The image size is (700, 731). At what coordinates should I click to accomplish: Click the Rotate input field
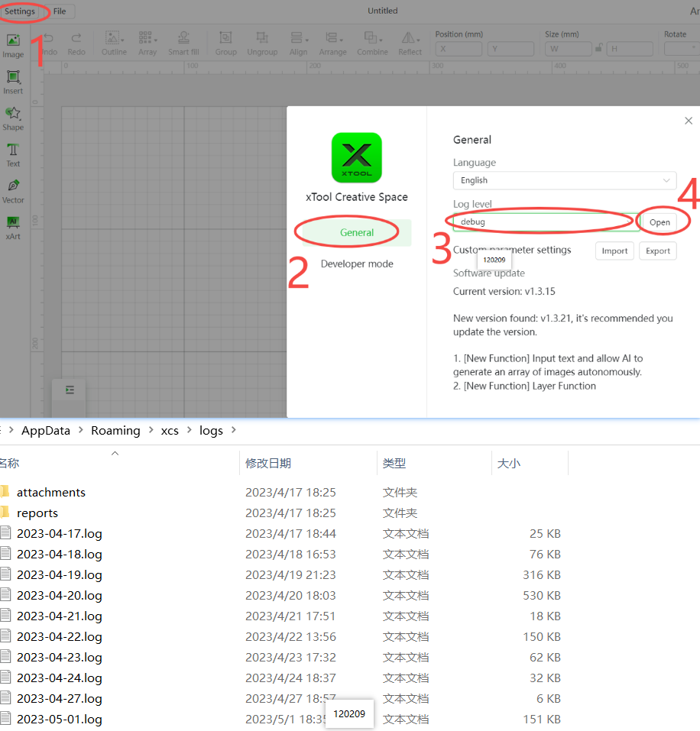[682, 48]
